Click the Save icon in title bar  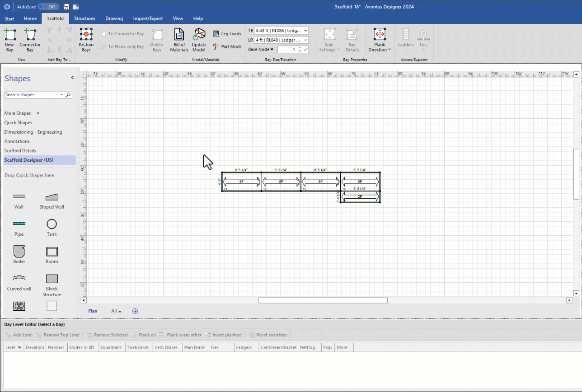tap(66, 7)
